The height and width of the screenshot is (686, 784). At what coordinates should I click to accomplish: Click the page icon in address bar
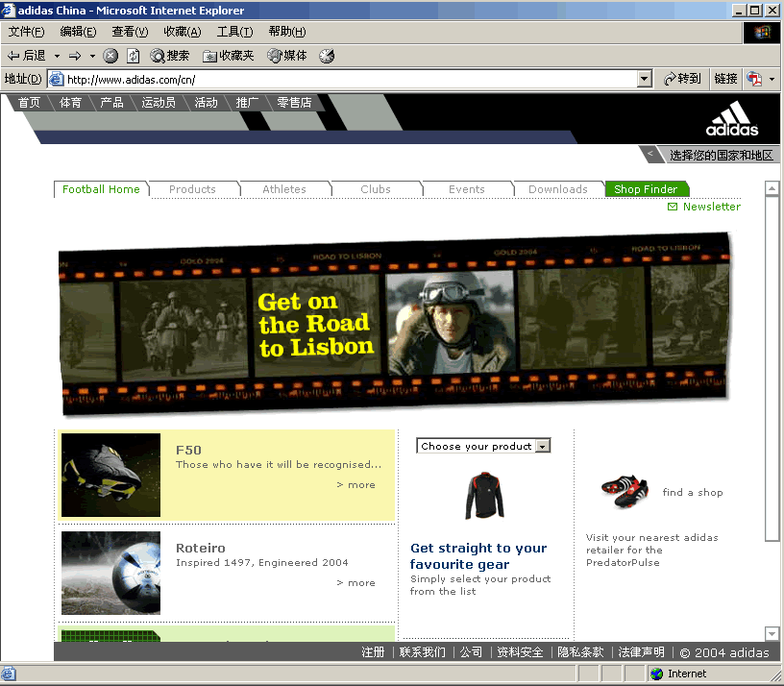57,79
